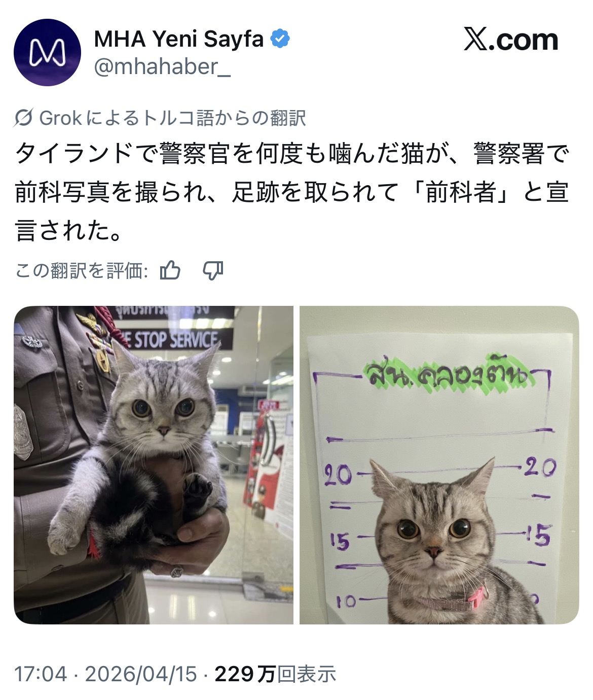Click the translated Japanese tweet text
The image size is (593, 700).
[292, 192]
